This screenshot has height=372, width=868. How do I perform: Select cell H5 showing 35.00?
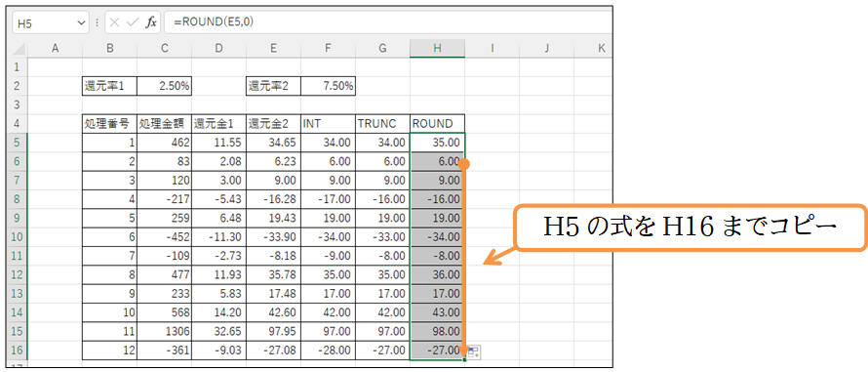pos(437,143)
